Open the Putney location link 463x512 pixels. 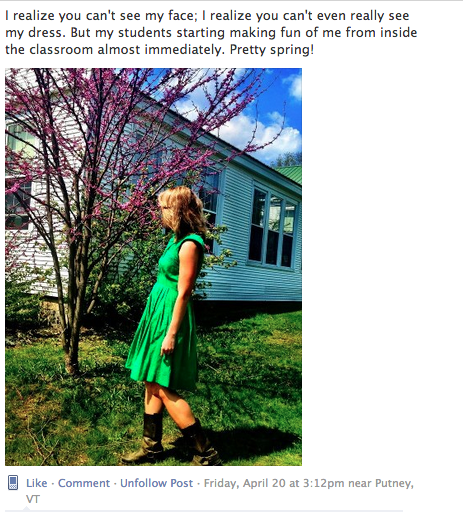394,483
